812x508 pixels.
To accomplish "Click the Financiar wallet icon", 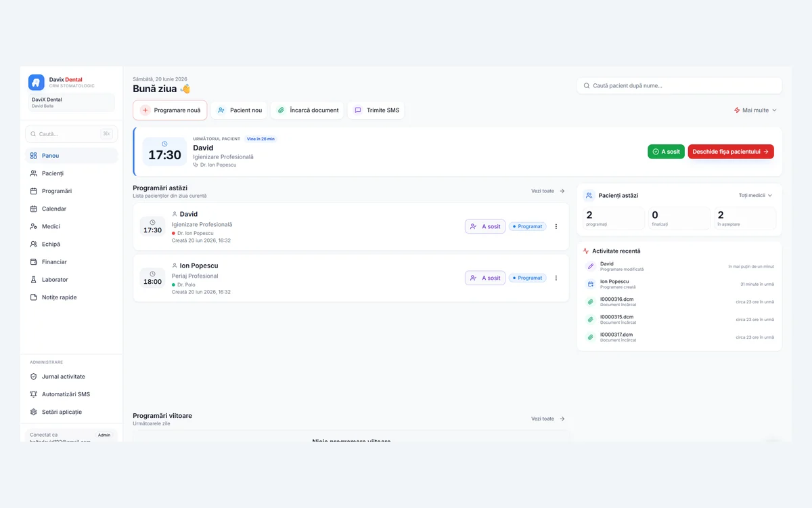I will 34,261.
